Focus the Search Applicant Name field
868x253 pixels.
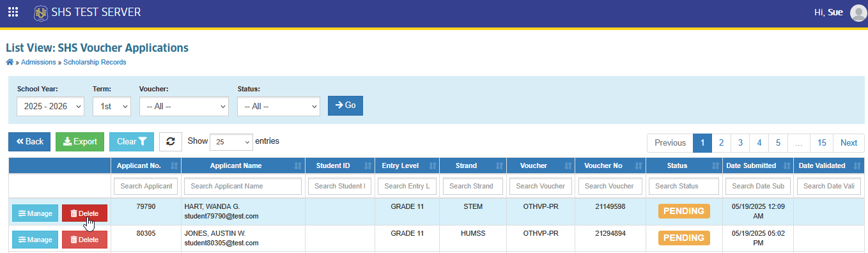[x=243, y=186]
